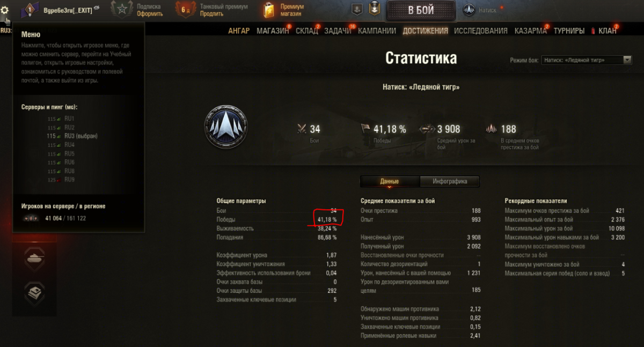Viewport: 644px width, 347px height.
Task: Choose the RU5 server from the list
Action: tap(69, 153)
